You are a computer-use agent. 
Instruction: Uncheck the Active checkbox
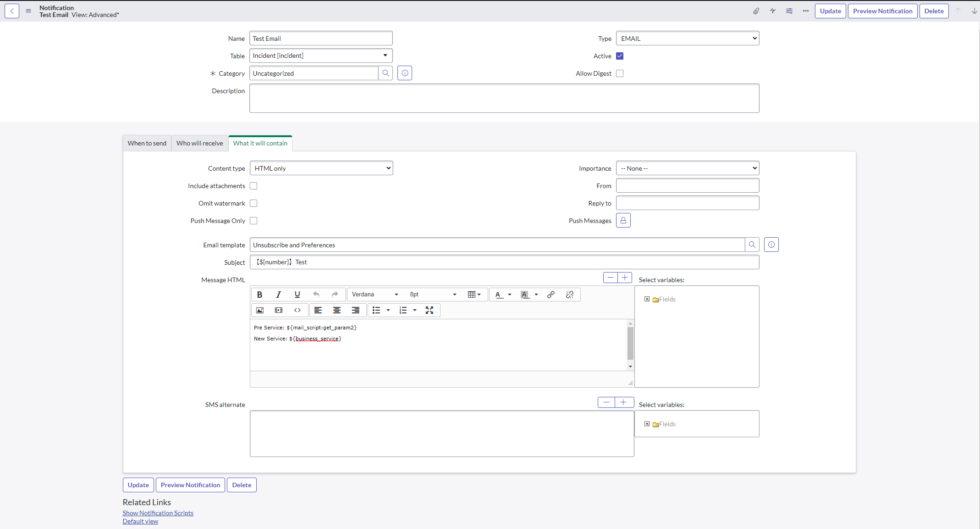click(x=620, y=56)
